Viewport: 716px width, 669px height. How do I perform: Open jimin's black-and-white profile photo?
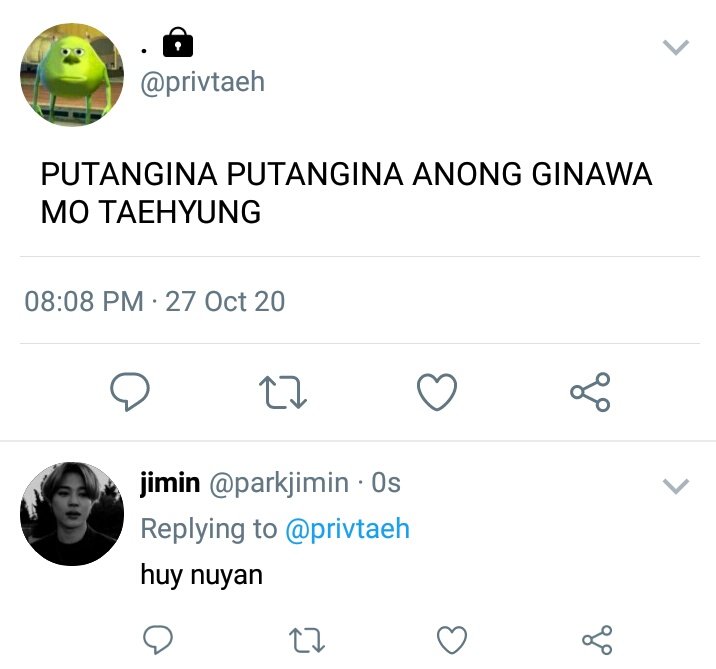[72, 514]
